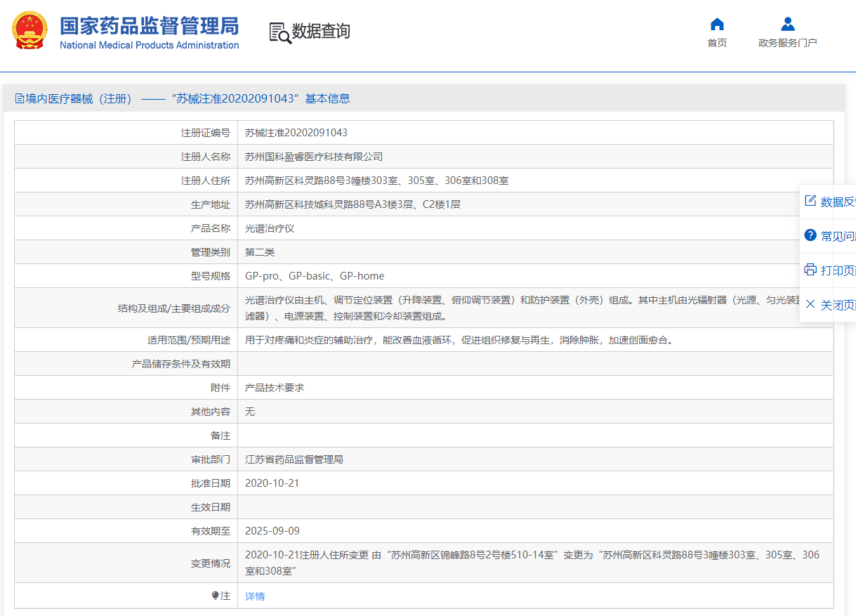
Task: Click the 产品储存条件及有效期 label
Action: (x=181, y=364)
